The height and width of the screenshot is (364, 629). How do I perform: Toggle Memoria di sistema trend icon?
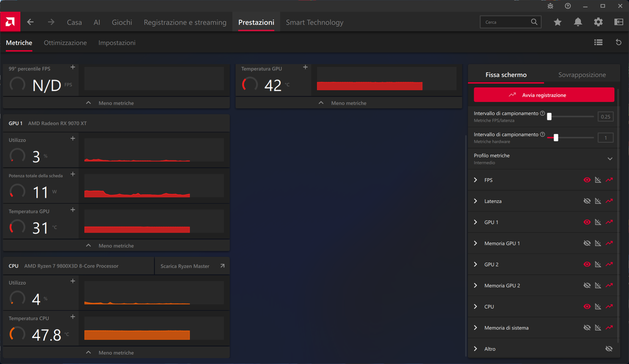coord(609,328)
